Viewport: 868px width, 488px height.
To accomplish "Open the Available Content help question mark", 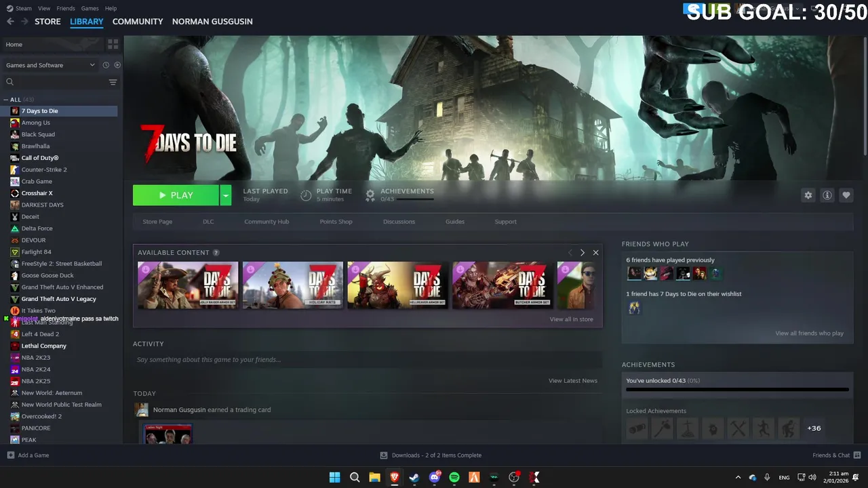I will (216, 253).
